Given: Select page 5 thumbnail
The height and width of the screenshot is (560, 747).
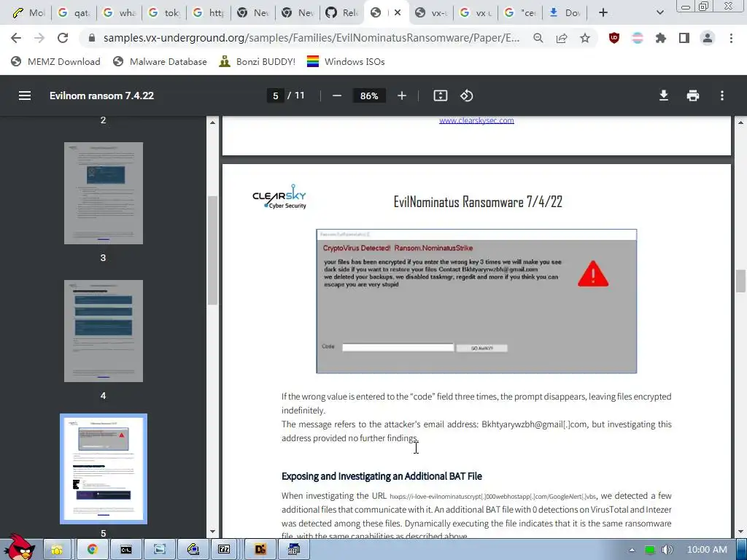Looking at the screenshot, I should pos(104,469).
